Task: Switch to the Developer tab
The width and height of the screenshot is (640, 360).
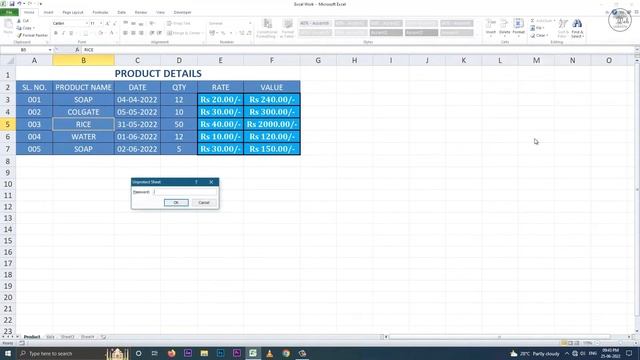Action: coord(182,12)
